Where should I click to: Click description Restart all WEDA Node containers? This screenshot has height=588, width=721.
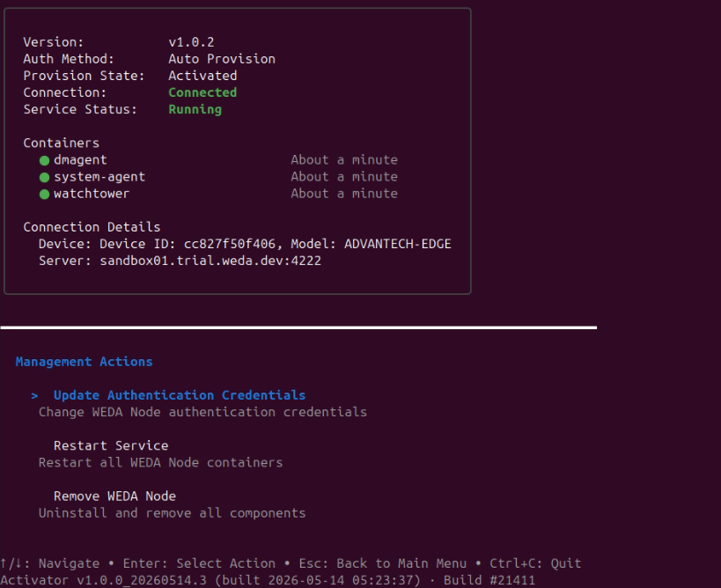click(x=160, y=462)
